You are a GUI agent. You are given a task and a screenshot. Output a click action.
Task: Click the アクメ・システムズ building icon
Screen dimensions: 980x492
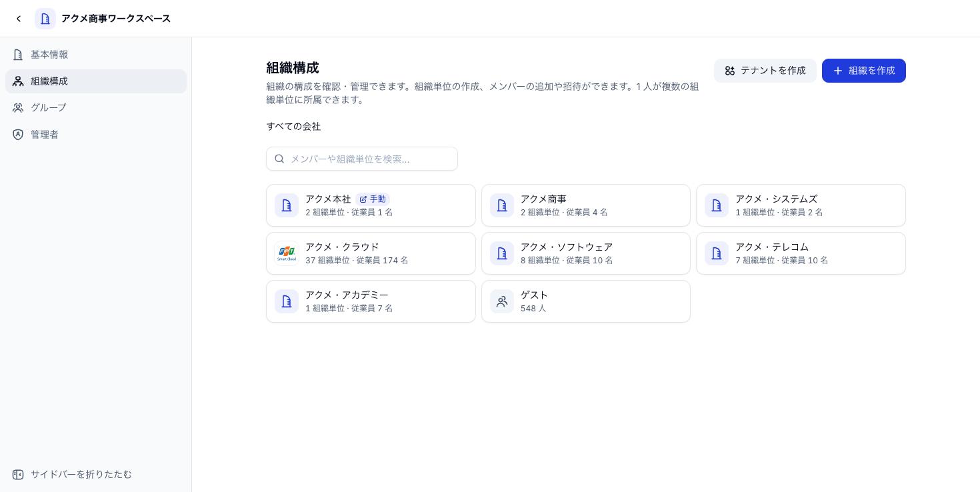(717, 205)
